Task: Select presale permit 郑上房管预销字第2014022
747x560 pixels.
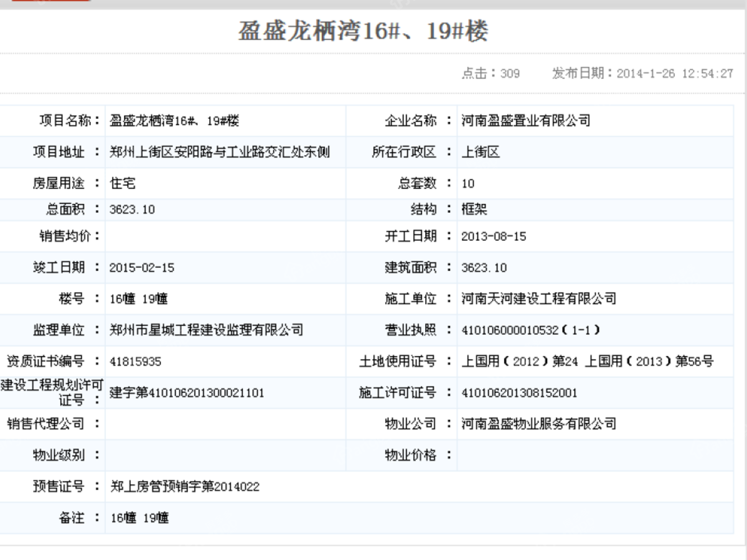Action: [184, 487]
